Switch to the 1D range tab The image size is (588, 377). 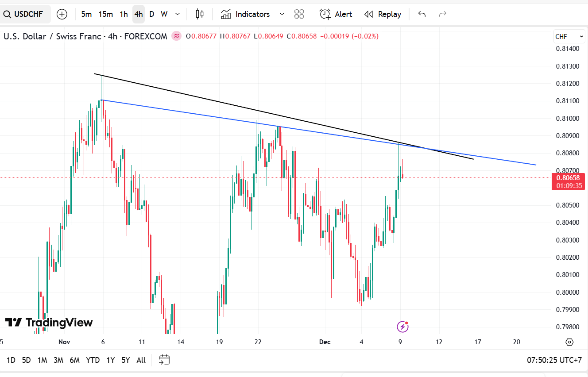coord(11,360)
